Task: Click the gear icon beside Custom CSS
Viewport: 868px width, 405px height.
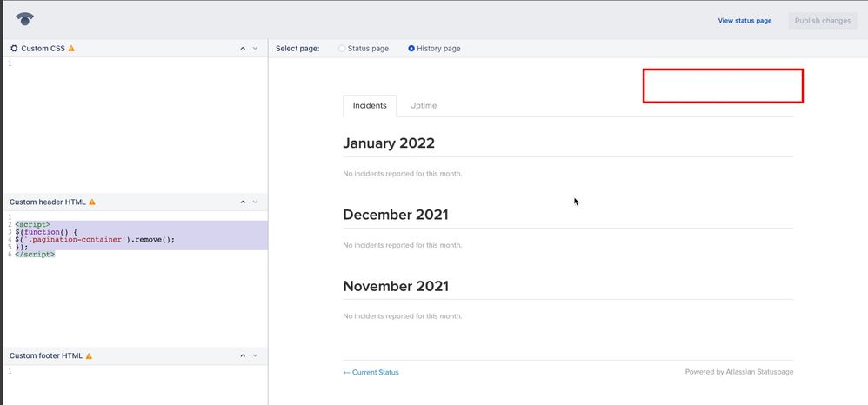Action: 15,48
